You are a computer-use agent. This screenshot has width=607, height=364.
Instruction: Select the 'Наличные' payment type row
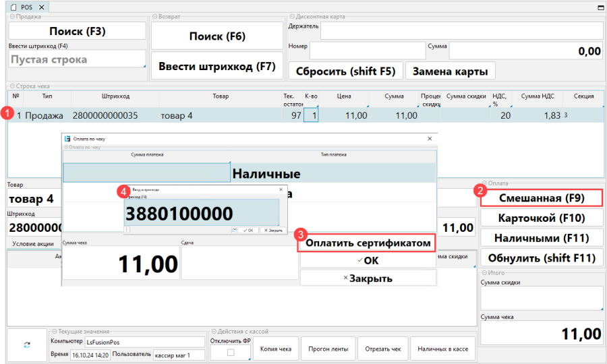(x=333, y=173)
